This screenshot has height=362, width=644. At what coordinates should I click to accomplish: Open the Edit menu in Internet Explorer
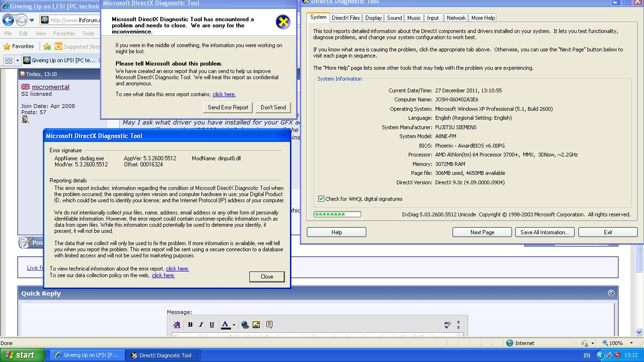click(x=24, y=33)
